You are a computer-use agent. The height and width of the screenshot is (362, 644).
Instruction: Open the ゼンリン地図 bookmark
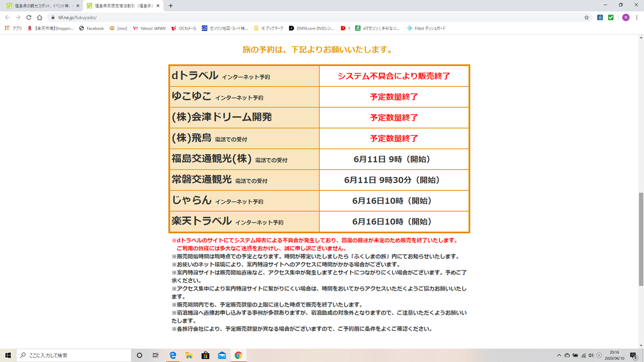point(225,28)
